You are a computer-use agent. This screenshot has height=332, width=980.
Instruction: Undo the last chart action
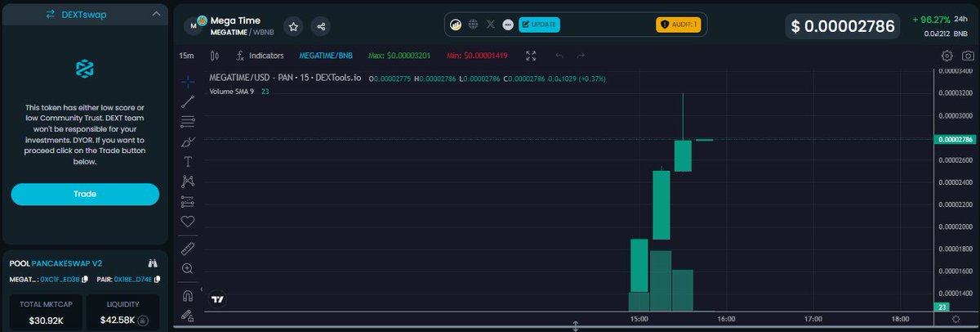(559, 56)
